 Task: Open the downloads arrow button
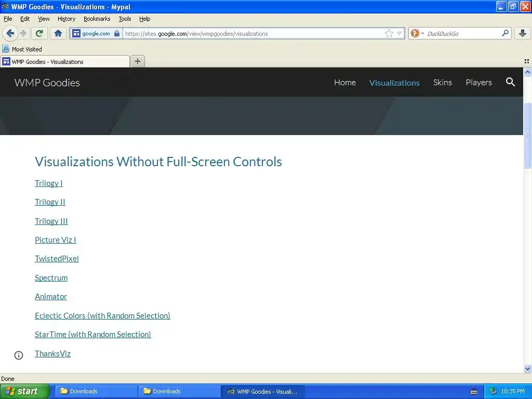(x=523, y=33)
